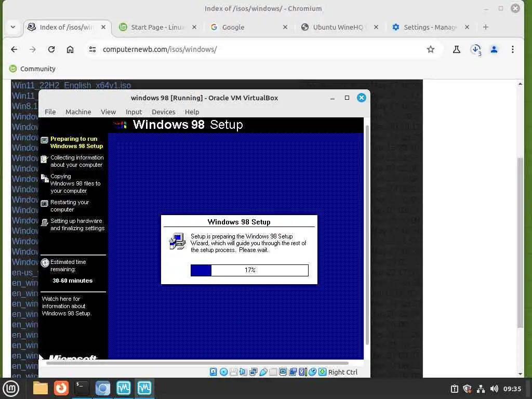532x399 pixels.
Task: Click the floppy disk icon in VirtualBox status bar
Action: pos(233,372)
